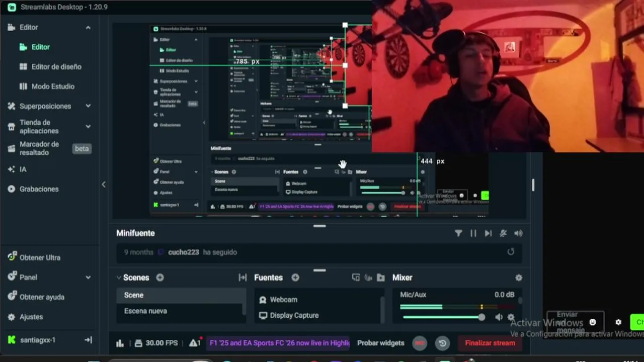Open the Editor de diseño page
The height and width of the screenshot is (362, 644).
56,66
